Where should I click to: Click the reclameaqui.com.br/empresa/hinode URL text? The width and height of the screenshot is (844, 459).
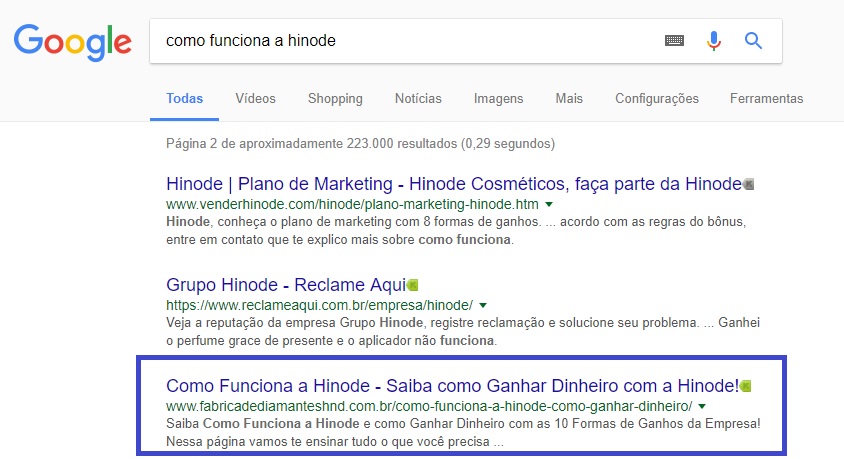coord(319,305)
